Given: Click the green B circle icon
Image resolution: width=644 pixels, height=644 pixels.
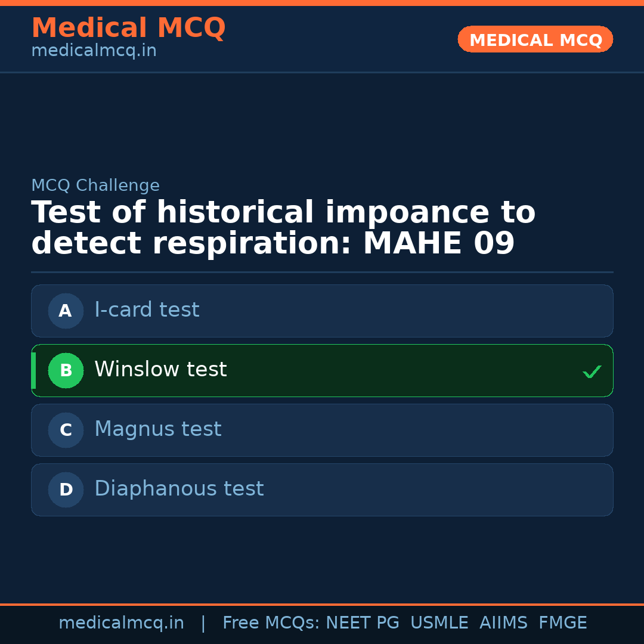Looking at the screenshot, I should pyautogui.click(x=66, y=370).
